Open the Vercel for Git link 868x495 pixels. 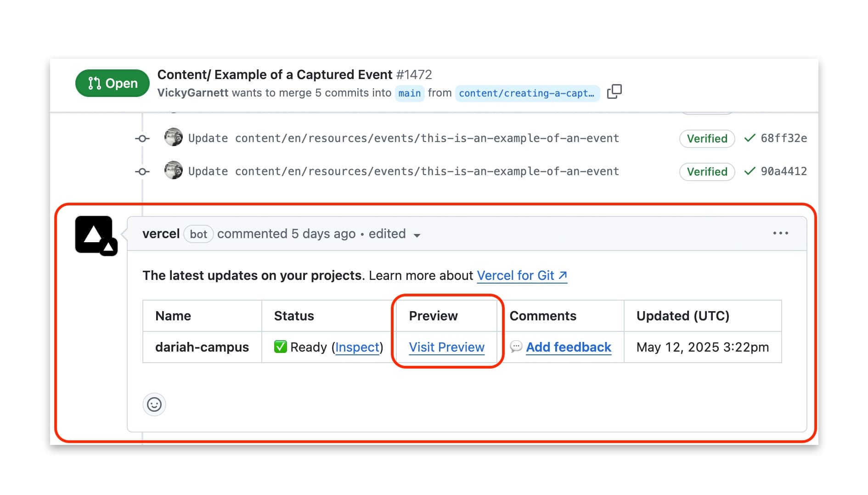click(x=522, y=275)
